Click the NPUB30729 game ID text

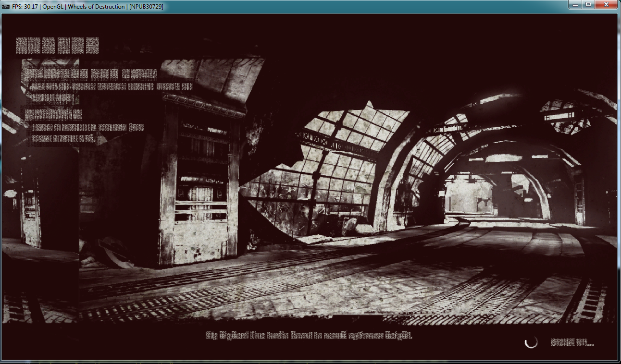(148, 7)
